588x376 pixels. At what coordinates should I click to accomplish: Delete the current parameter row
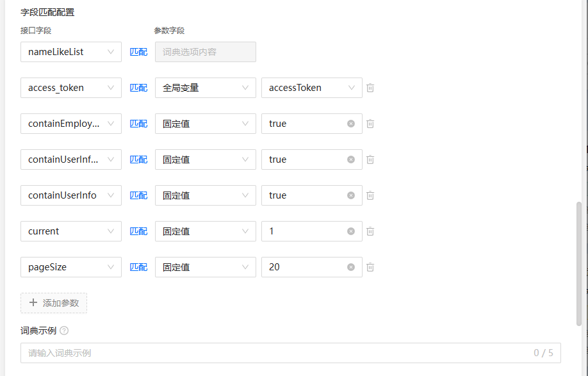370,231
